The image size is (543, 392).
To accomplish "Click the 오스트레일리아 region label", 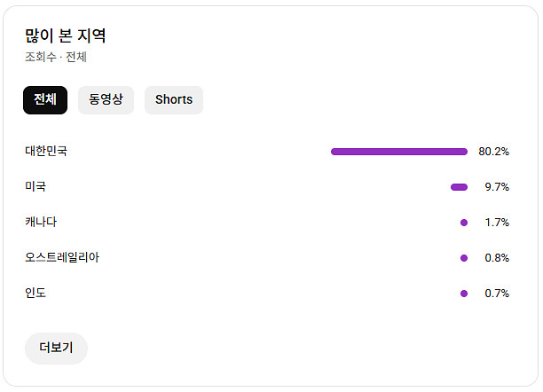I will (x=62, y=258).
